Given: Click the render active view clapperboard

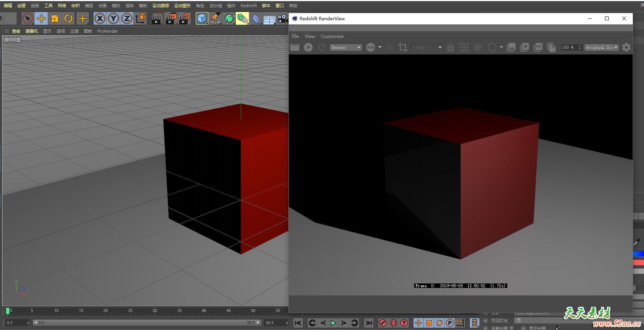Looking at the screenshot, I should (157, 18).
